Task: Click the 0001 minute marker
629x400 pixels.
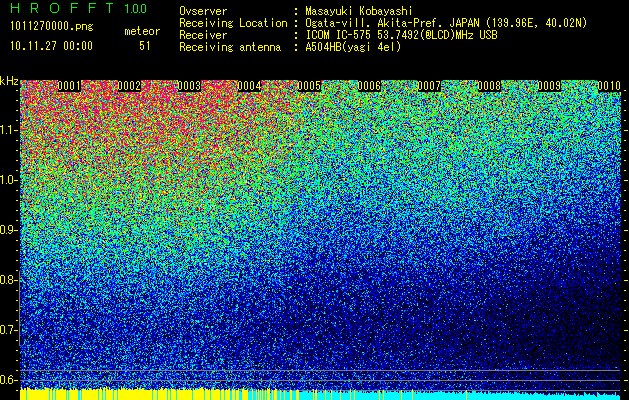Action: (x=69, y=86)
